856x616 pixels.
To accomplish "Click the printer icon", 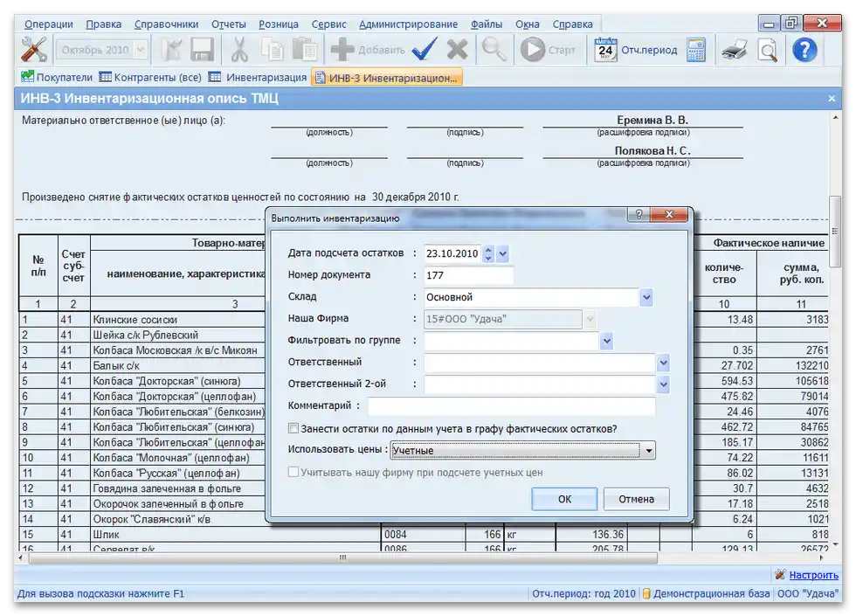I will (x=734, y=50).
